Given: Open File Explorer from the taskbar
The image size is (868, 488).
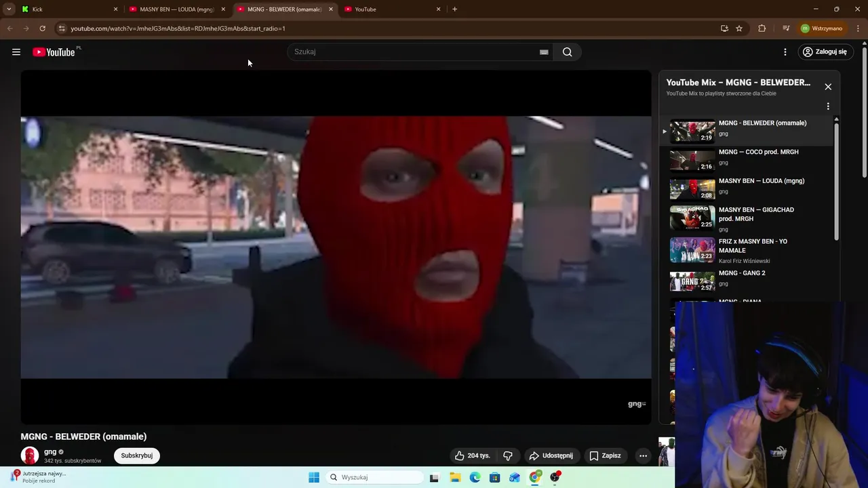Looking at the screenshot, I should click(x=454, y=477).
